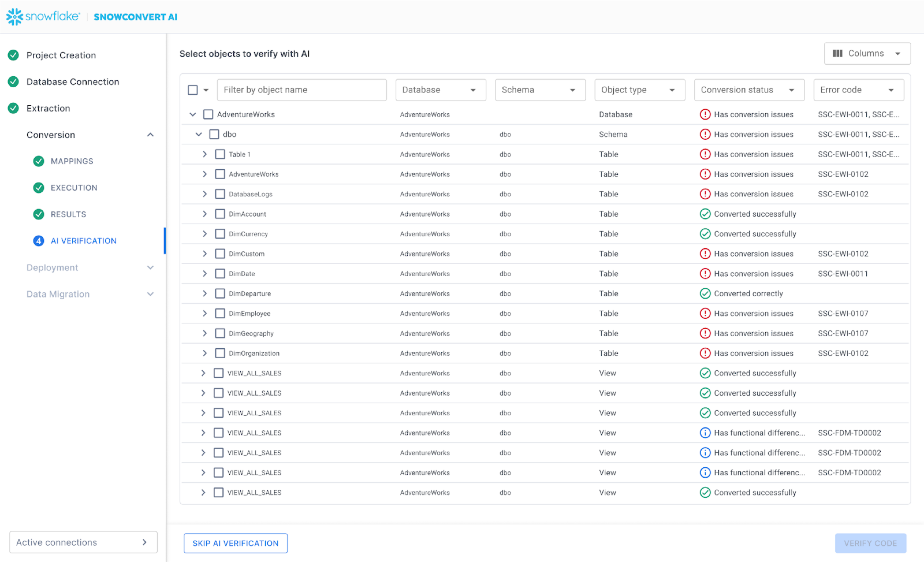The width and height of the screenshot is (924, 562).
Task: Click SKIP AI VERIFICATION button
Action: pos(236,543)
